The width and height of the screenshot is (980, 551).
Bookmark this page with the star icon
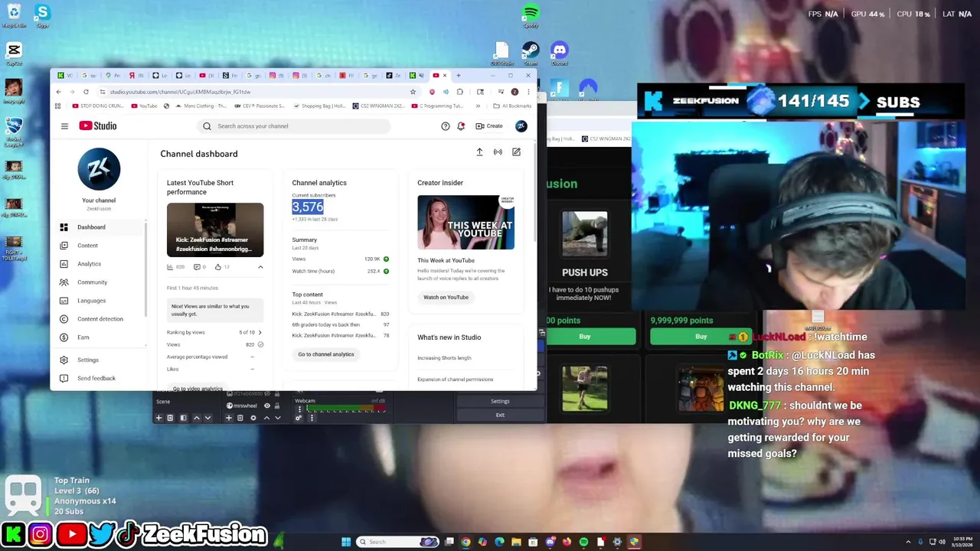click(x=413, y=92)
